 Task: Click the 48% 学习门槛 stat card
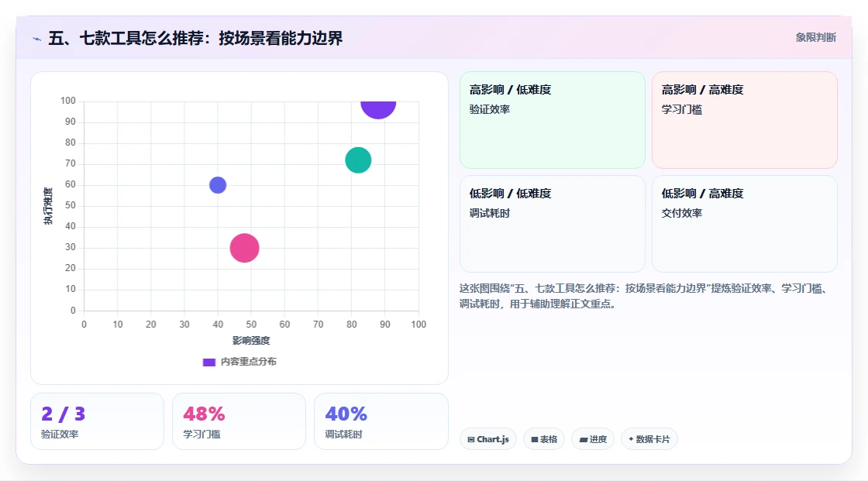[x=239, y=421]
